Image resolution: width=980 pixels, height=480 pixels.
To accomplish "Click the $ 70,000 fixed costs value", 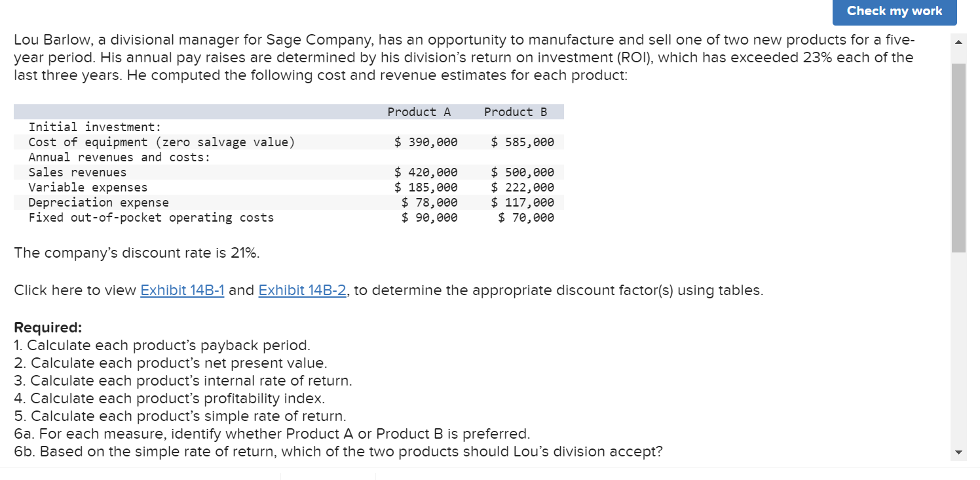I will 525,218.
